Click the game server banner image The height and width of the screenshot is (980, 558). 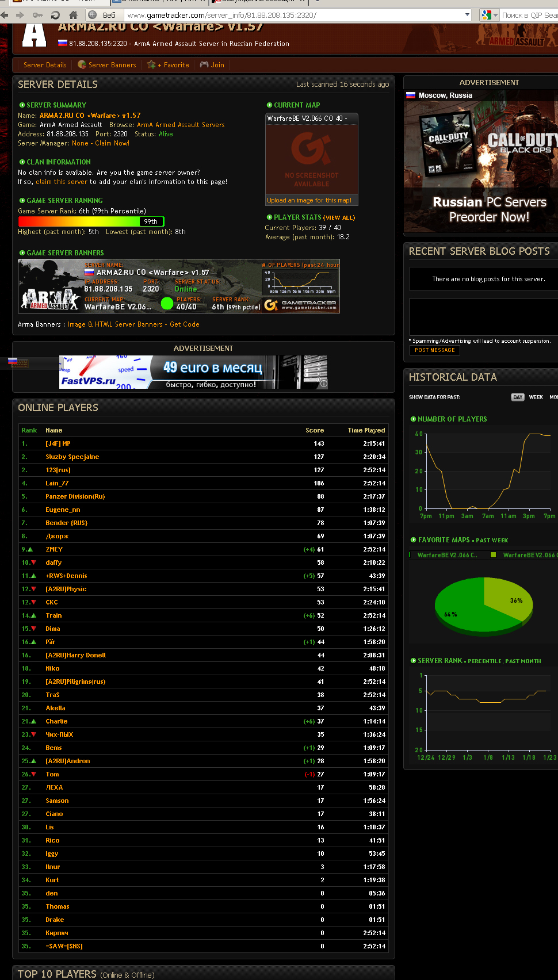click(179, 286)
